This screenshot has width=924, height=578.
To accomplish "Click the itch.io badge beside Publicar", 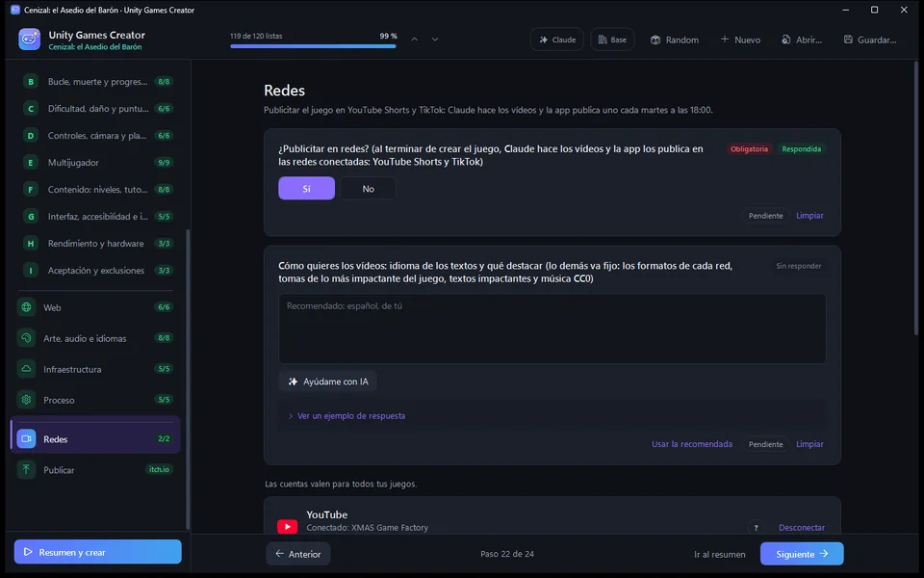I will tap(159, 469).
